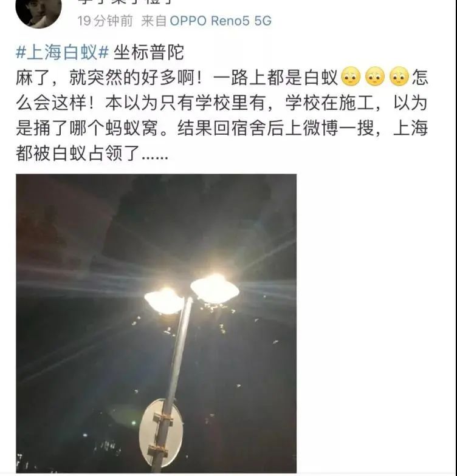Tap the partially visible username above the timestamp
457x476 pixels.
(x=126, y=2)
